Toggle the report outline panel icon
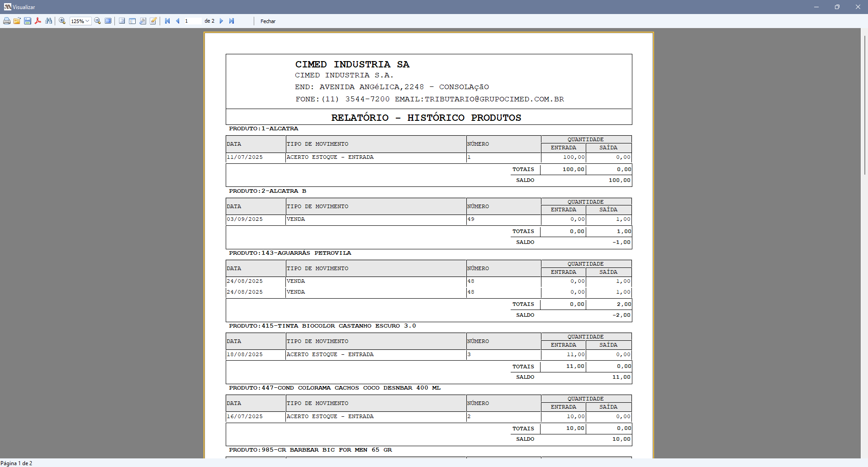Image resolution: width=868 pixels, height=467 pixels. [122, 21]
